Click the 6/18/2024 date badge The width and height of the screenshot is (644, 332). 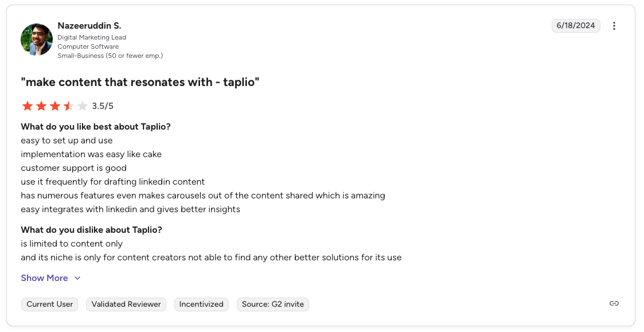tap(576, 26)
